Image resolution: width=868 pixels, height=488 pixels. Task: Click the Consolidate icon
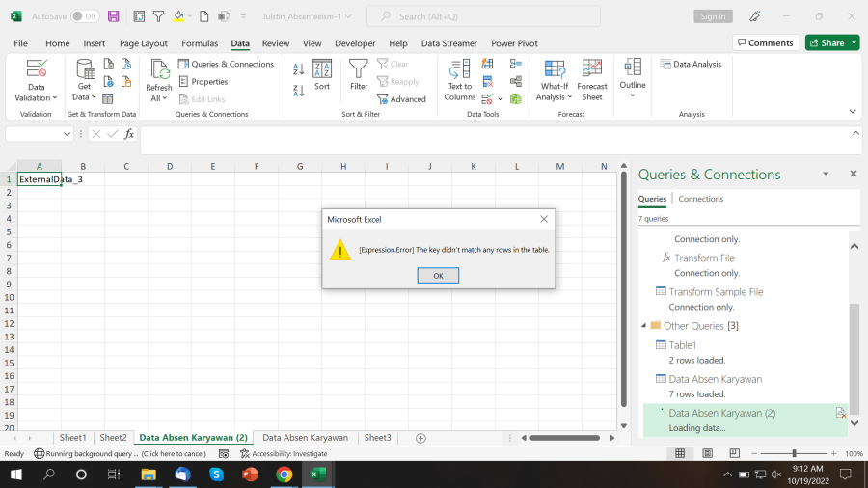click(x=516, y=65)
